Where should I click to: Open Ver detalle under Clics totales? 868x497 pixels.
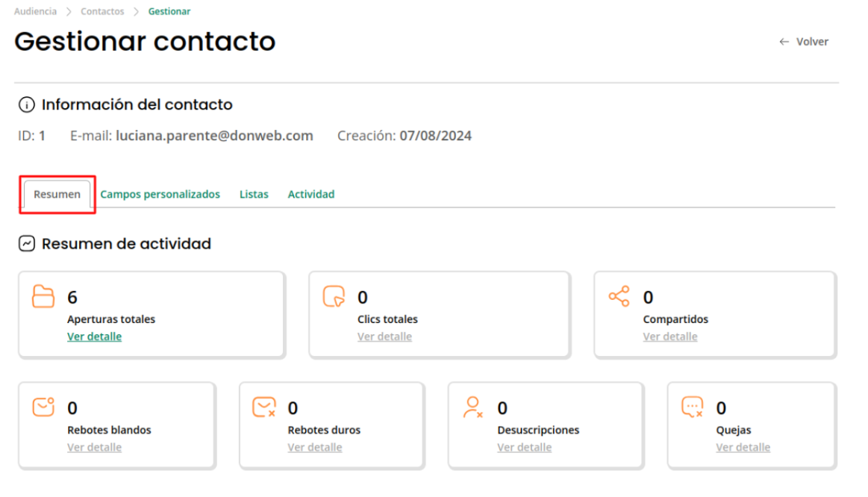(384, 337)
